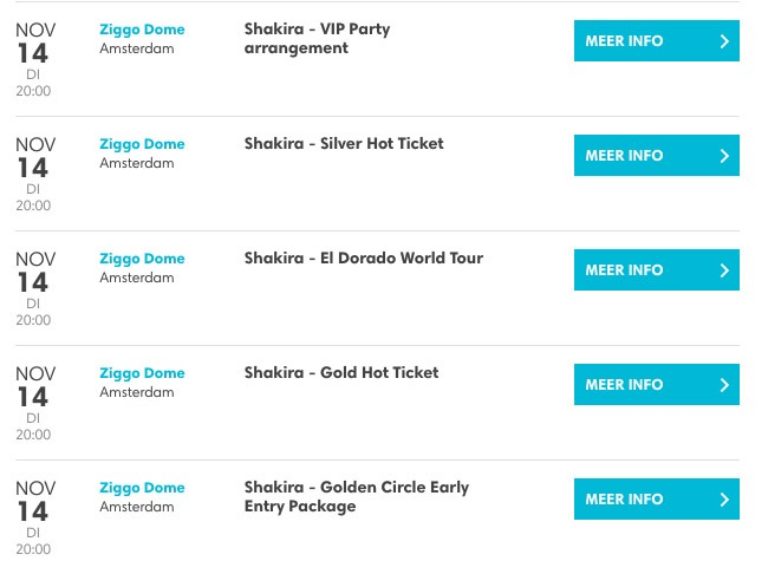The height and width of the screenshot is (587, 768).
Task: Select the Shakira - Silver Hot Ticket title
Action: click(x=344, y=143)
